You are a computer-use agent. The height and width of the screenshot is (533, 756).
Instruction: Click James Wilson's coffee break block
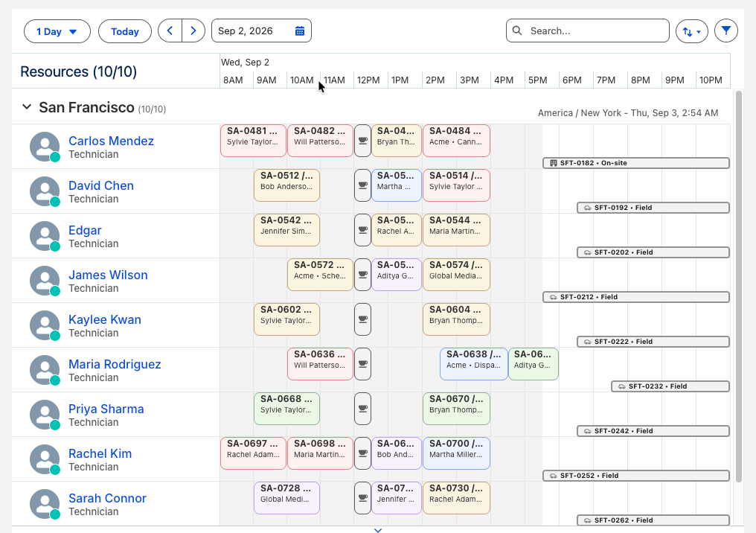[362, 275]
